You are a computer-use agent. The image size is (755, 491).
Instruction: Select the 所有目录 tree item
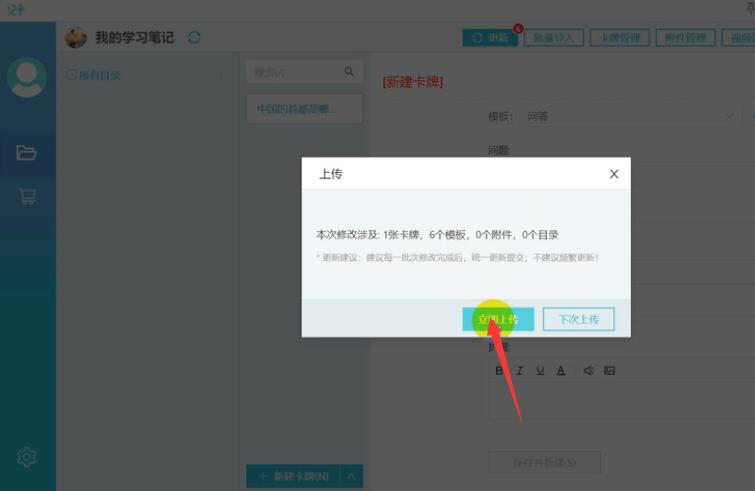tap(99, 75)
